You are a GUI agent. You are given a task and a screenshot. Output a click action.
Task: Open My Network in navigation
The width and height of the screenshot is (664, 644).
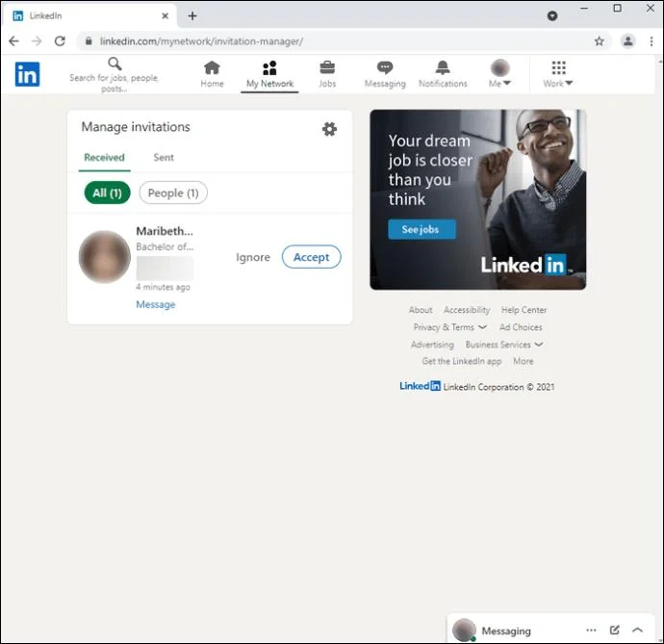pos(269,74)
